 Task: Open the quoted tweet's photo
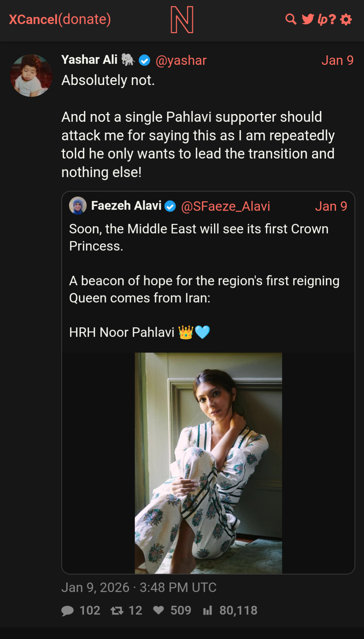(208, 463)
